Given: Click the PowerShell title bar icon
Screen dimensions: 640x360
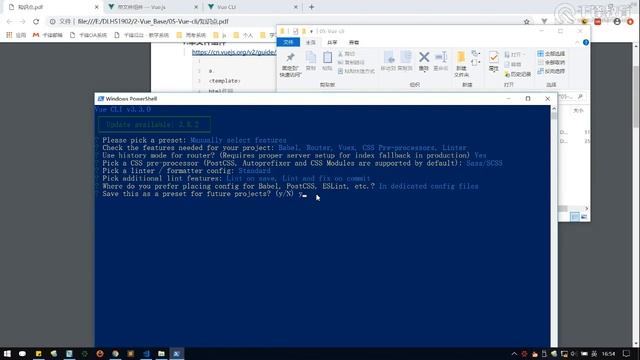Looking at the screenshot, I should 100,99.
